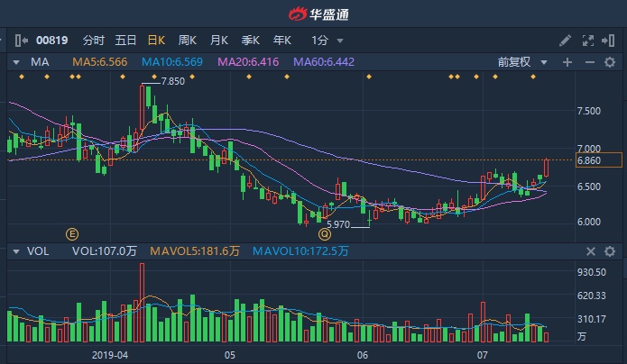Select the 周K weekly candlestick tab
Viewport: 627px width, 364px height.
[187, 41]
